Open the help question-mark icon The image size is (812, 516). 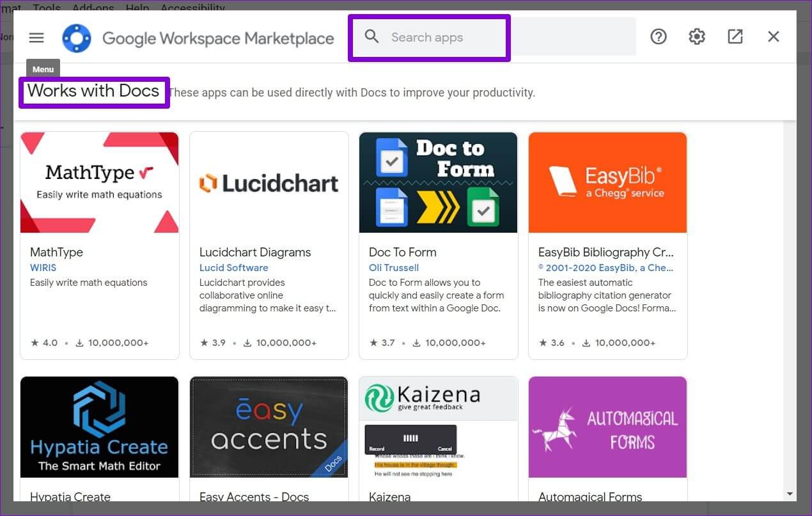point(658,36)
